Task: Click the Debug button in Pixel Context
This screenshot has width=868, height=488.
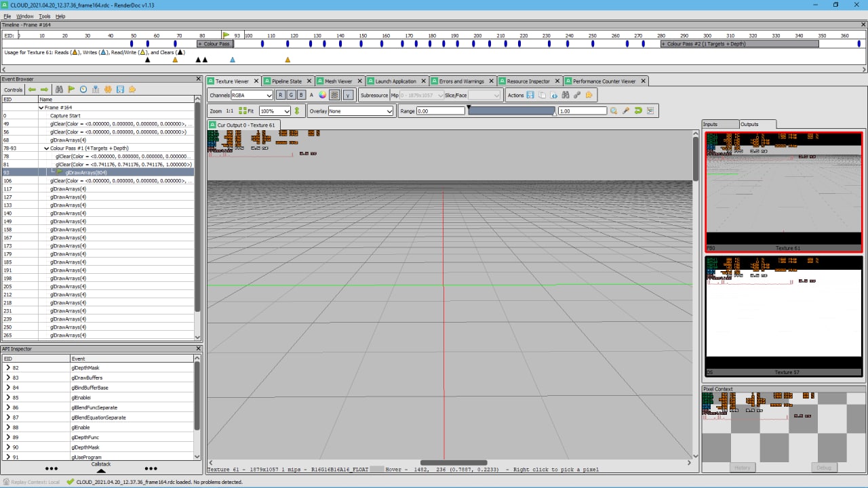Action: 823,468
